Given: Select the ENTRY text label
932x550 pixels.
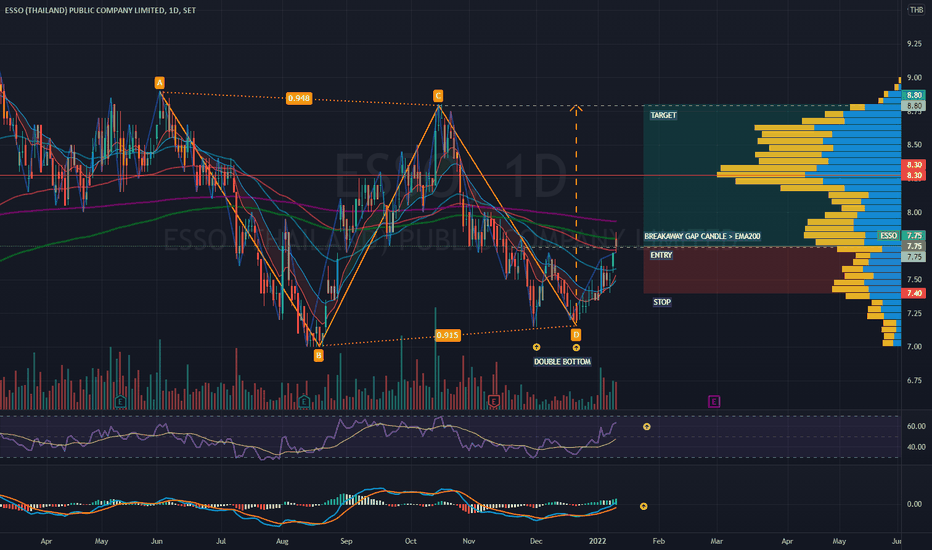Looking at the screenshot, I should [661, 255].
